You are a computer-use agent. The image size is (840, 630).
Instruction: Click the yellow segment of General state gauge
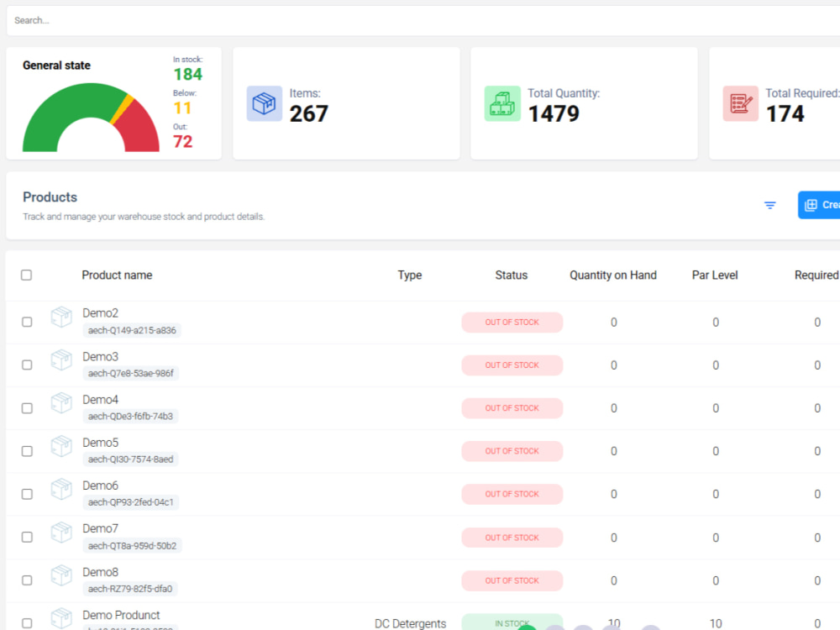122,108
